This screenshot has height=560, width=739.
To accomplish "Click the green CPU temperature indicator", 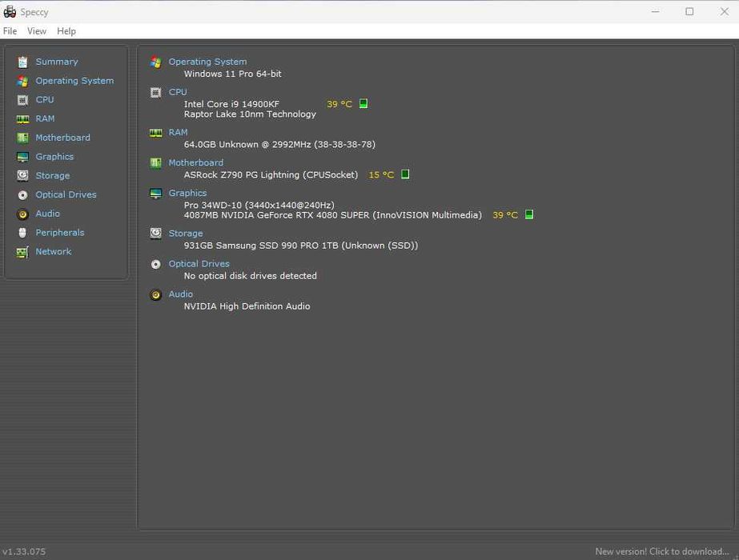I will pyautogui.click(x=363, y=104).
